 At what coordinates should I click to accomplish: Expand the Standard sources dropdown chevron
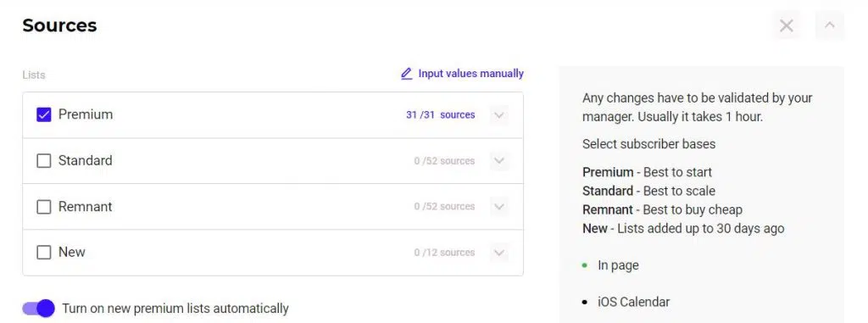pos(498,161)
